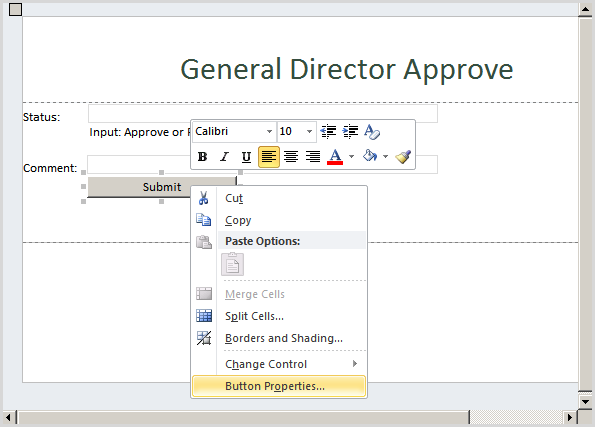Click the Comment: label text
Viewport: 595px width, 427px height.
click(50, 168)
